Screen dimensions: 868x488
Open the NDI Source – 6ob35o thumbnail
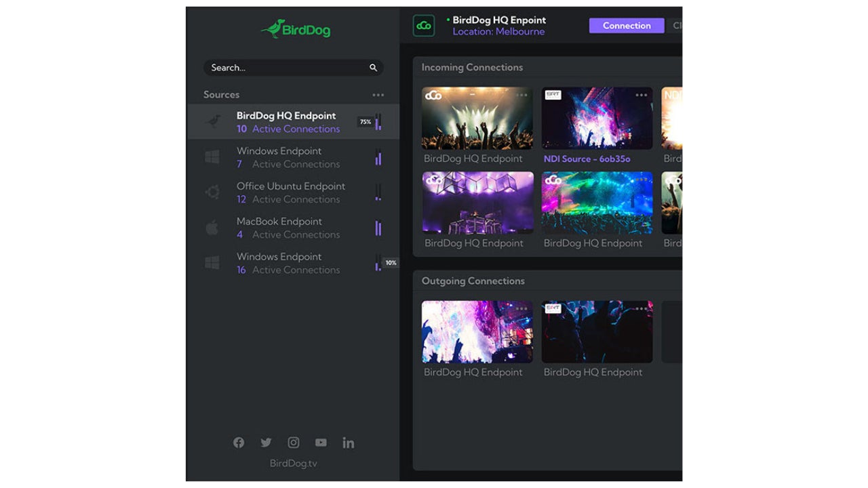(597, 118)
